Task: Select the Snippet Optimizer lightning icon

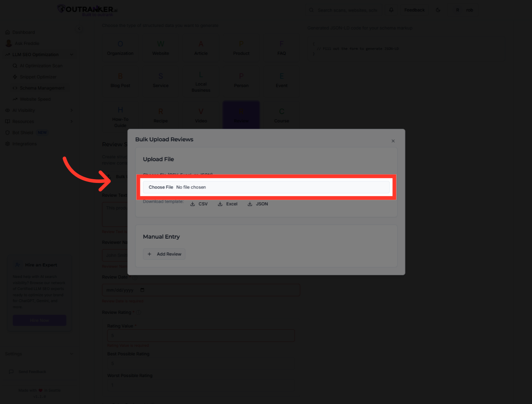Action: (15, 77)
